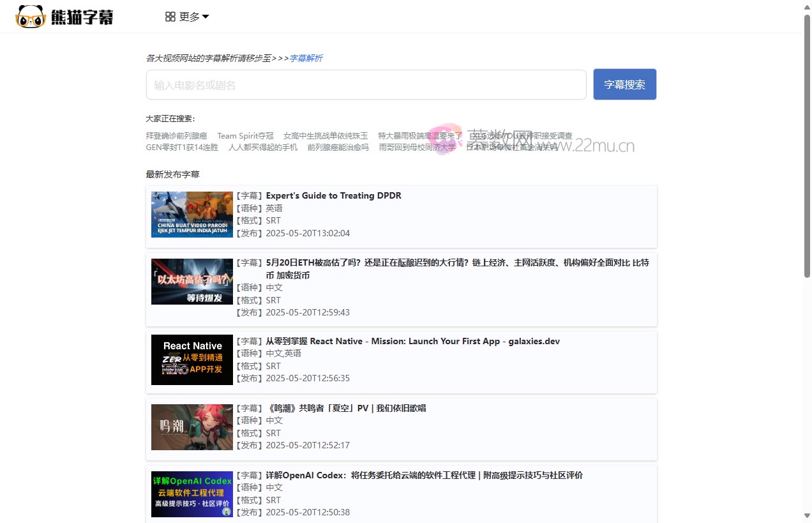This screenshot has height=523, width=812.
Task: Click the grid icon beside 更多
Action: click(x=170, y=17)
